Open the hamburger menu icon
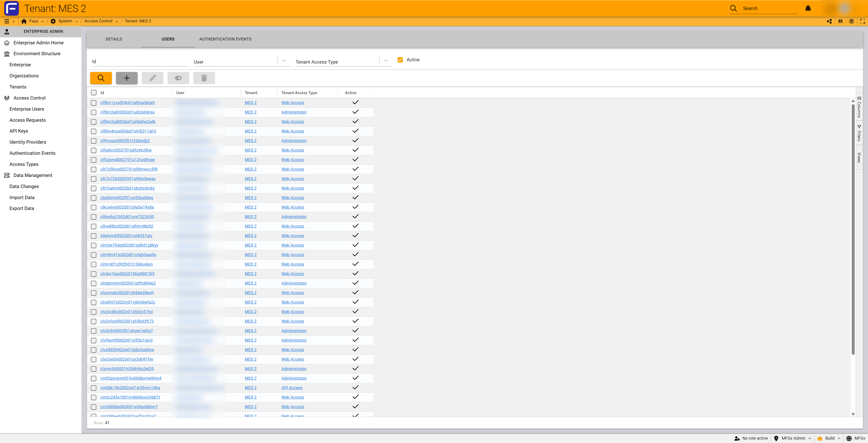868x443 pixels. coord(6,21)
